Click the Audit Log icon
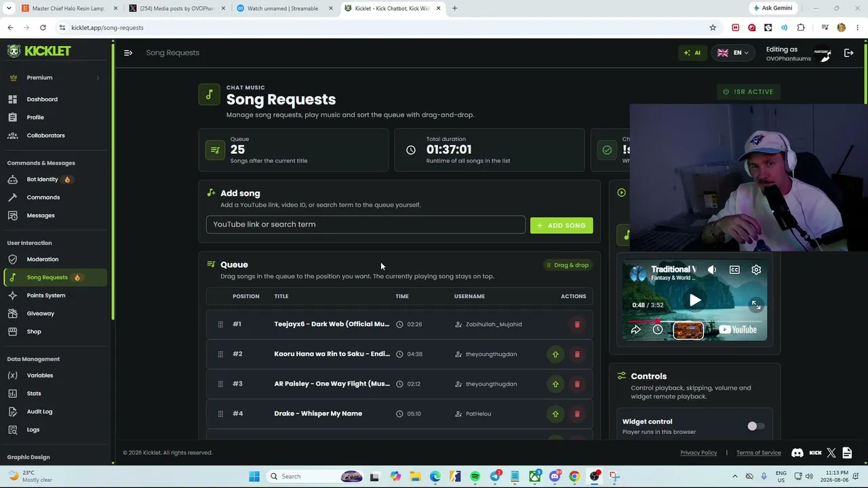This screenshot has width=868, height=488. pyautogui.click(x=13, y=411)
